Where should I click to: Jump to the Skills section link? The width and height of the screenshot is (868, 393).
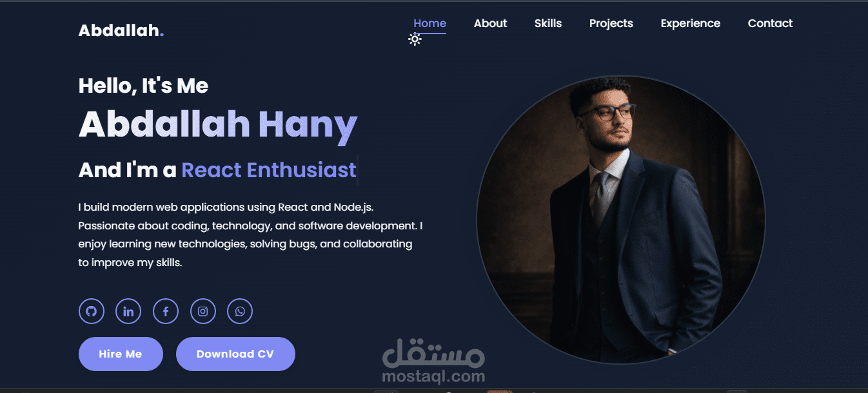click(x=548, y=23)
